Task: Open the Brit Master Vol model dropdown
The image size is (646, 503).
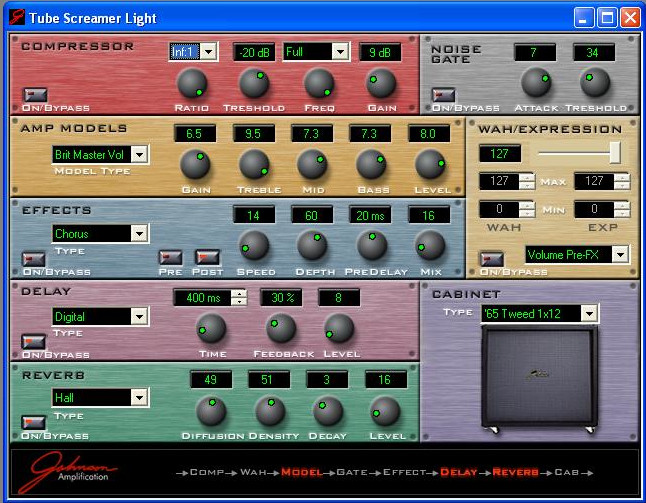Action: point(140,155)
